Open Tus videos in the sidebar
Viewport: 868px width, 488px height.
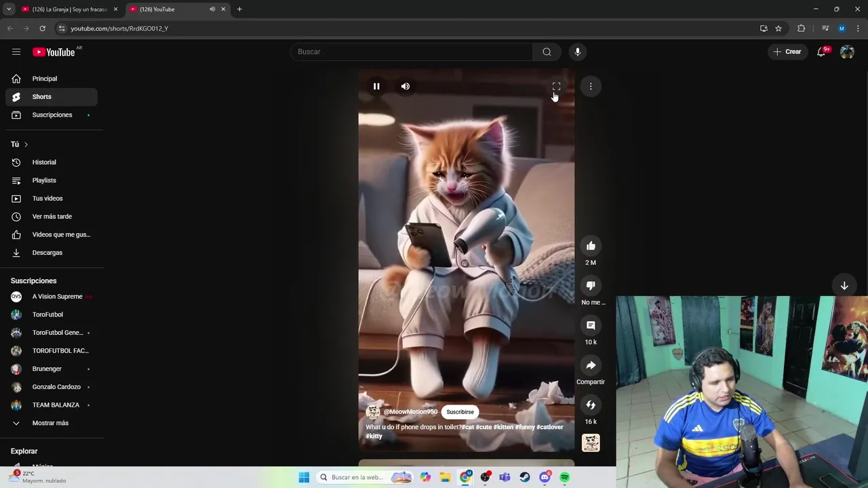52,199
